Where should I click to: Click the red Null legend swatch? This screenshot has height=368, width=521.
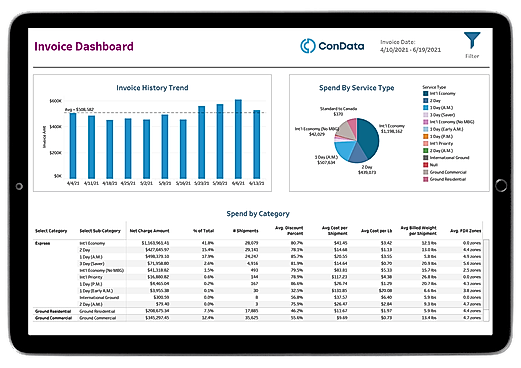pos(425,165)
